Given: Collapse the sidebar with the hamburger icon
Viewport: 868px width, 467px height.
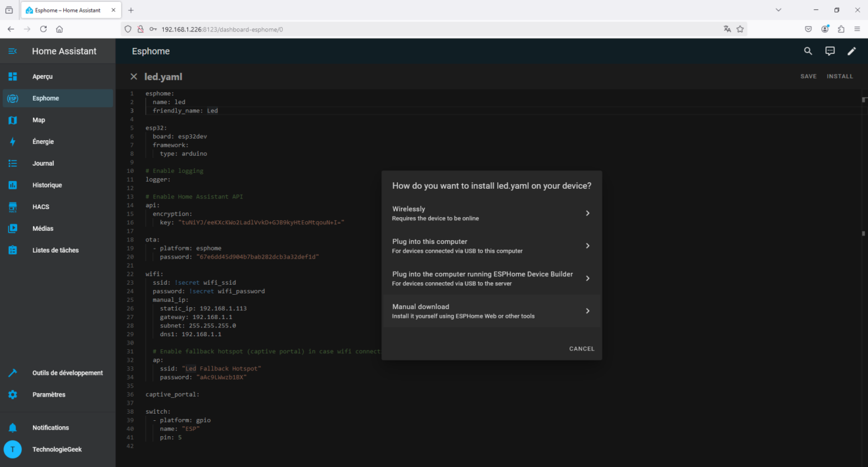Looking at the screenshot, I should (x=12, y=51).
